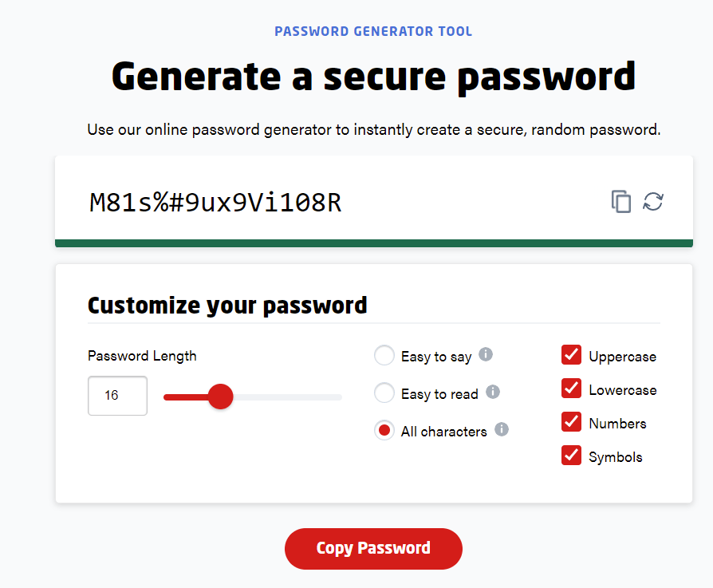
Task: Click the Uppercase label text
Action: coord(623,357)
